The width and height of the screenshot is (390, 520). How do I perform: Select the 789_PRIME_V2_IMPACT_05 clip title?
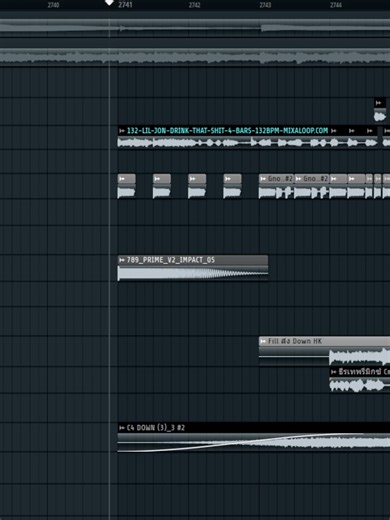[171, 260]
